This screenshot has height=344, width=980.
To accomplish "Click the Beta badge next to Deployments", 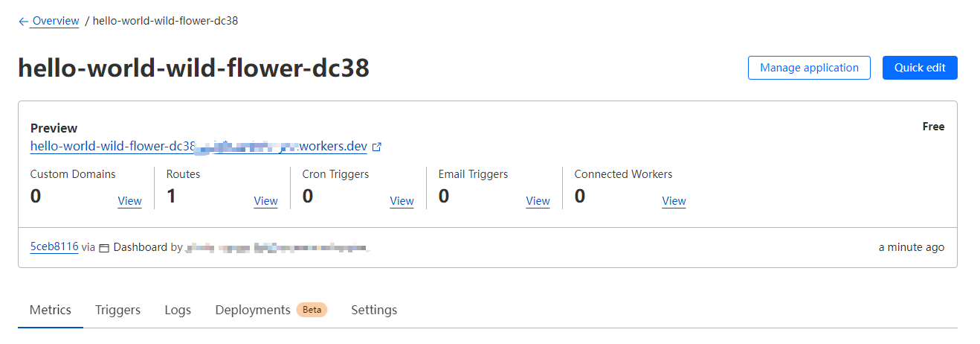I will 312,310.
